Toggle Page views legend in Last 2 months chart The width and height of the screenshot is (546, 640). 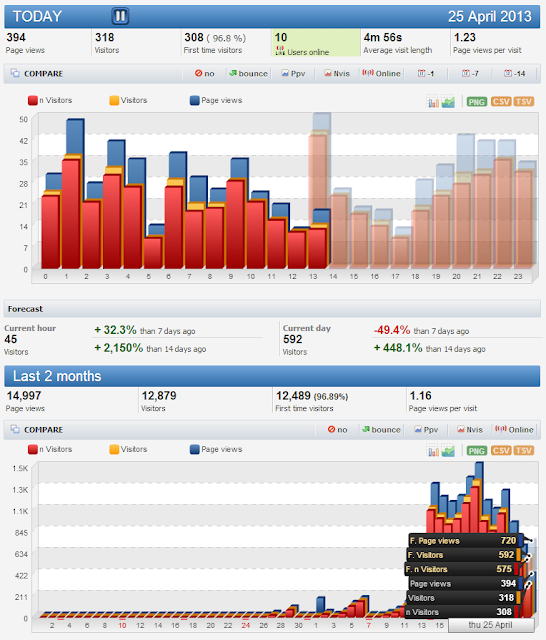(216, 449)
